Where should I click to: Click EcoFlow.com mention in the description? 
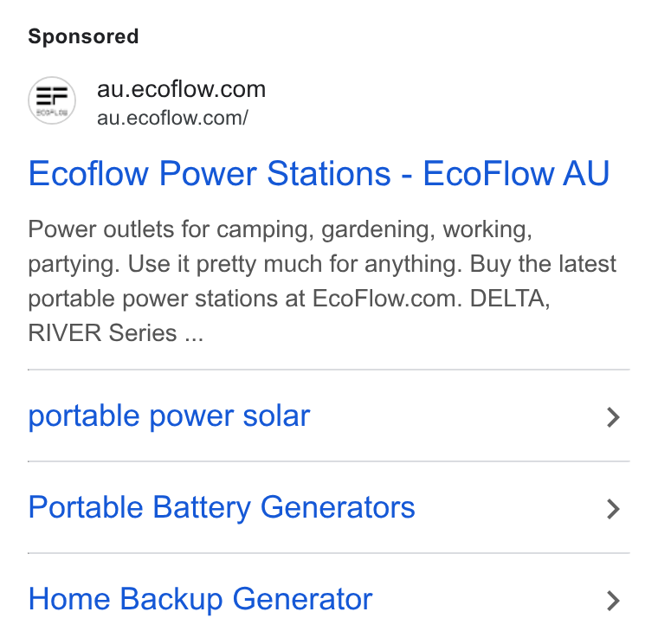(387, 299)
